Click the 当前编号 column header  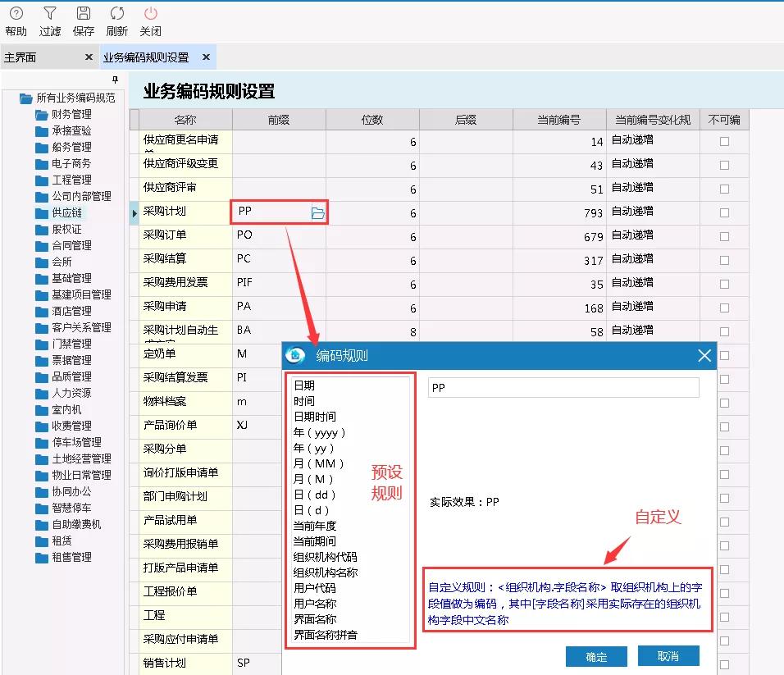559,120
